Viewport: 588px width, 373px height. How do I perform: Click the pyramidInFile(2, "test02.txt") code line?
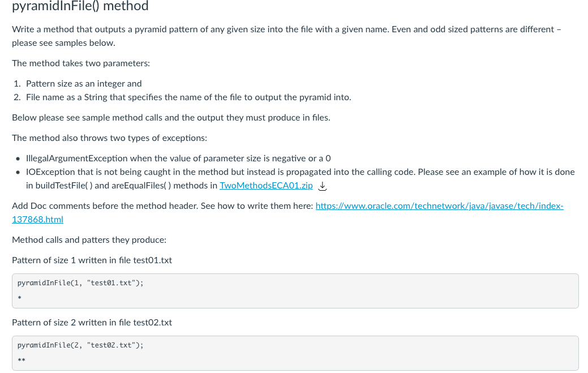(x=80, y=345)
